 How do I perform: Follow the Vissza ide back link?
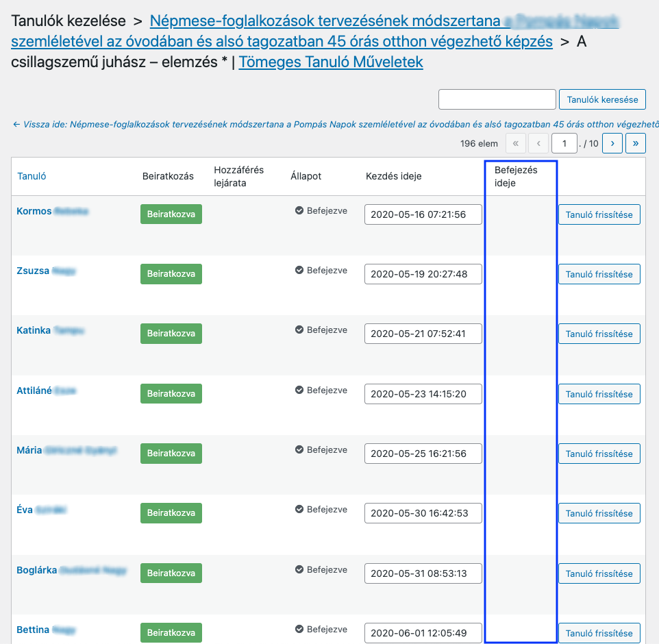point(336,125)
